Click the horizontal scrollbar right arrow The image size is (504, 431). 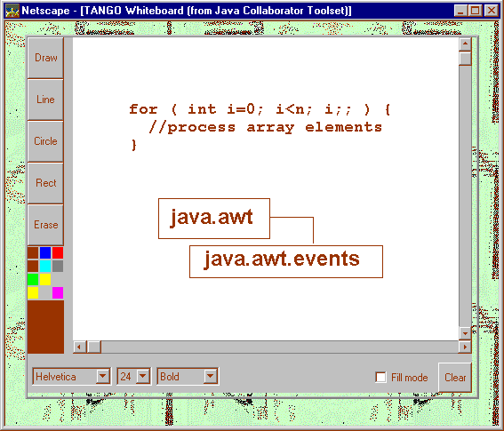[x=465, y=347]
